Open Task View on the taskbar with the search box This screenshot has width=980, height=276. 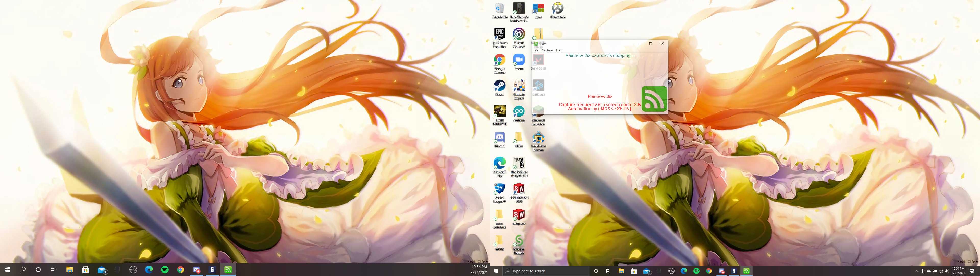click(x=608, y=271)
